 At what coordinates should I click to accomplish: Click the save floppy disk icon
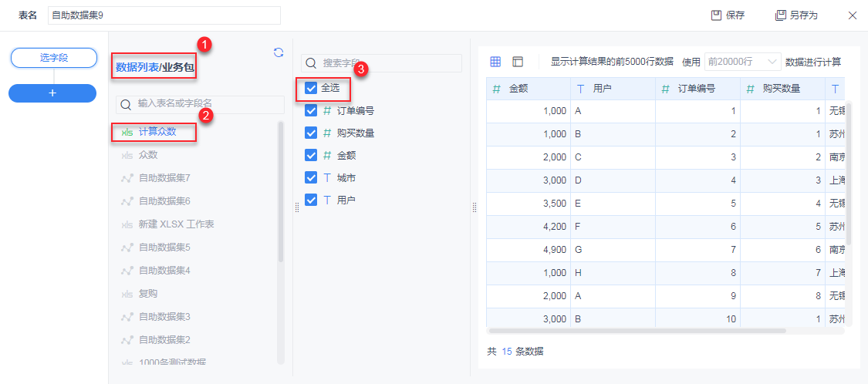[716, 15]
